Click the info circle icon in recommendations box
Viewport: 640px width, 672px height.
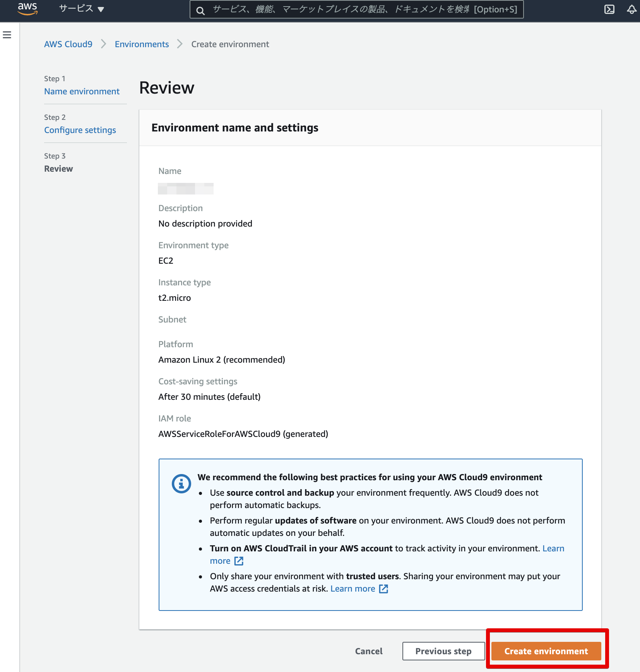coord(181,483)
